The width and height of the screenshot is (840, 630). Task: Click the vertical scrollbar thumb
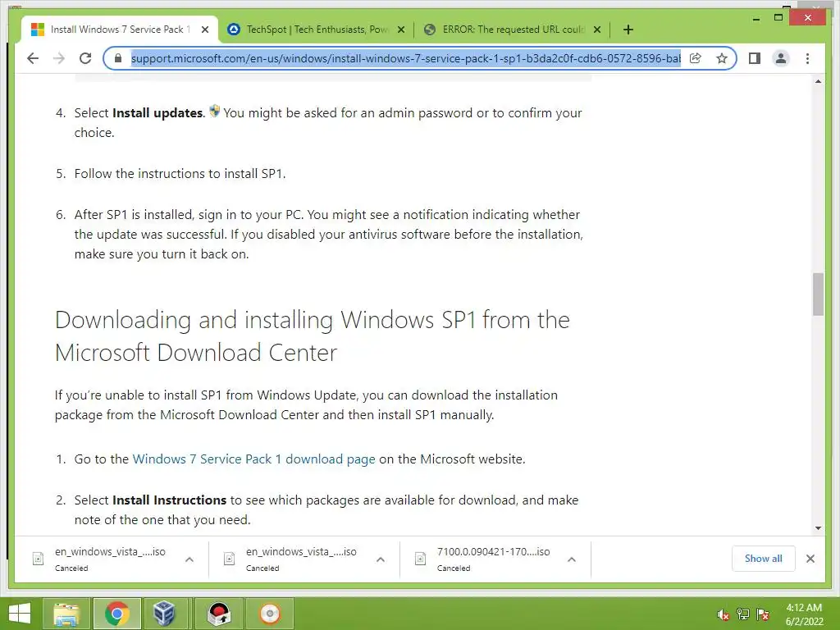818,294
